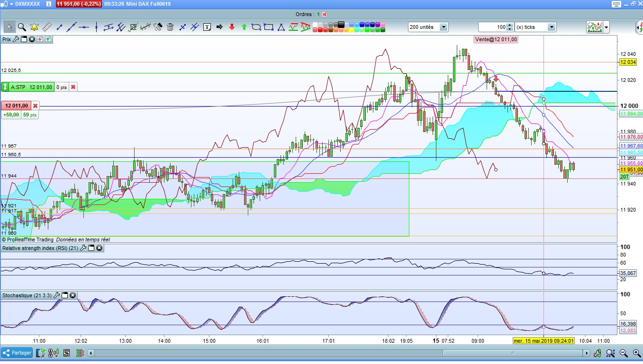Click the 100 ticks value field
The width and height of the screenshot is (643, 364).
[x=493, y=27]
